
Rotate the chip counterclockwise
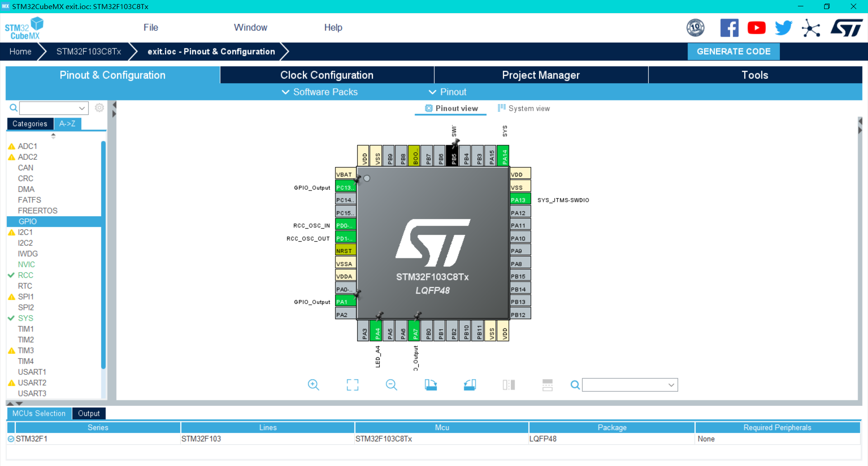(x=469, y=385)
